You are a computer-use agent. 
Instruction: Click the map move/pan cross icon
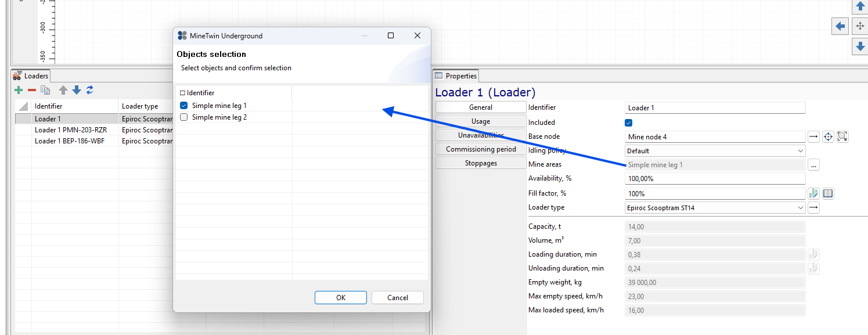[860, 26]
